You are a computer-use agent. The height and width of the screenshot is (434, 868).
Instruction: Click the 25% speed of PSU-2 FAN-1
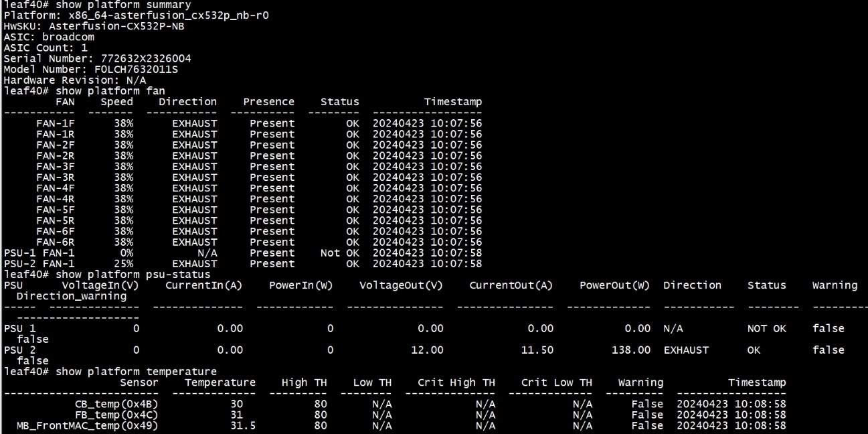124,264
